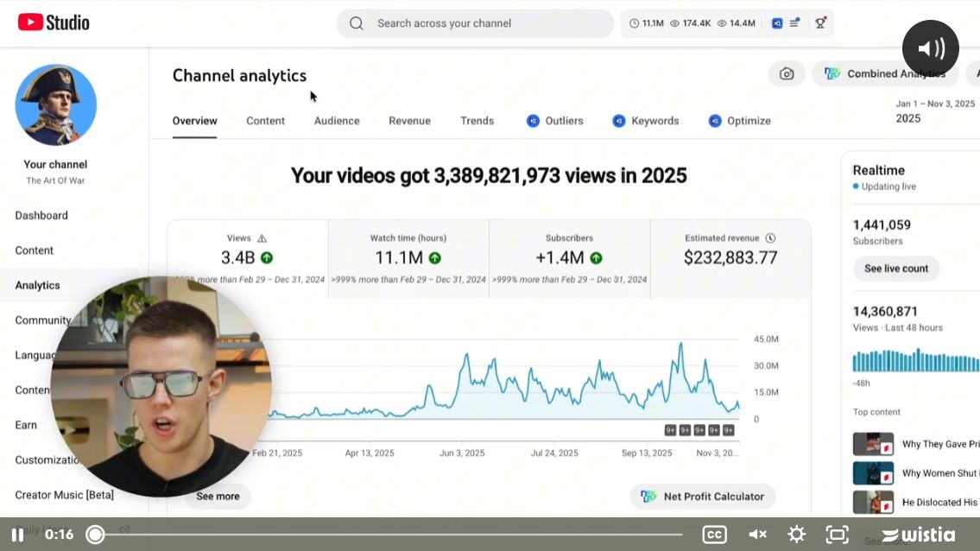980x551 pixels.
Task: Open the Outliers tab
Action: point(555,121)
